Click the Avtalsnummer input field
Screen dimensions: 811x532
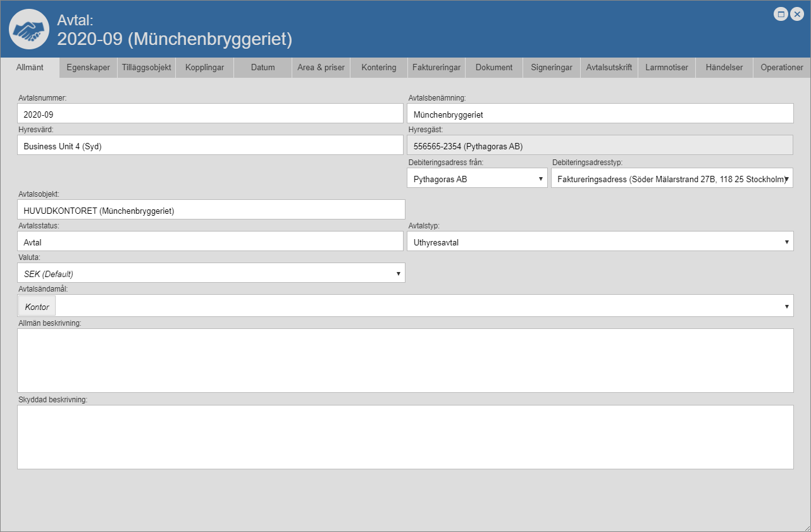[x=210, y=114]
